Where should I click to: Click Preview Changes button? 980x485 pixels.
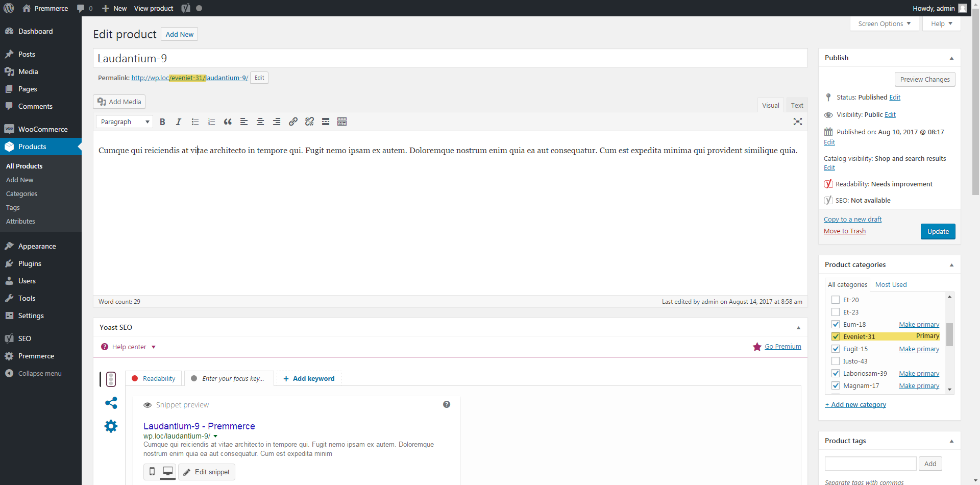click(x=924, y=79)
